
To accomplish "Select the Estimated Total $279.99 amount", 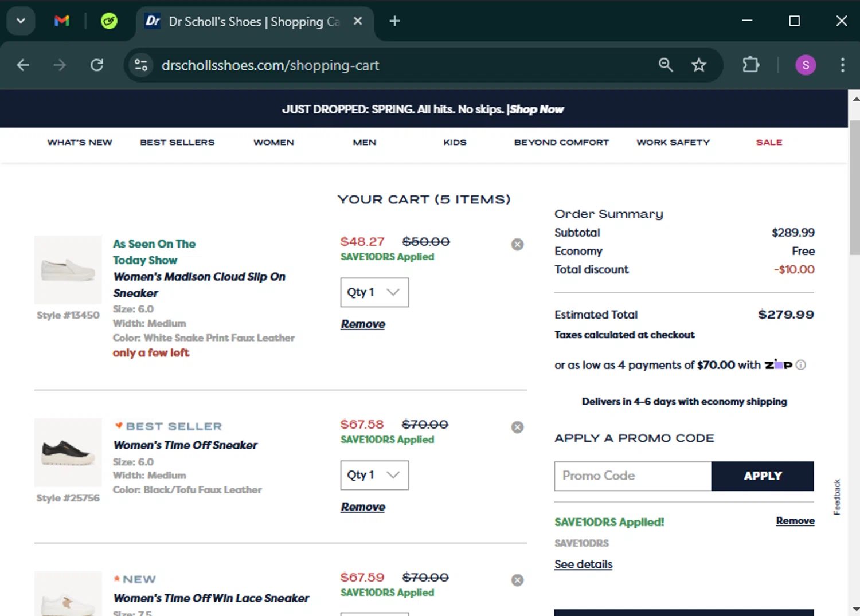I will (786, 315).
